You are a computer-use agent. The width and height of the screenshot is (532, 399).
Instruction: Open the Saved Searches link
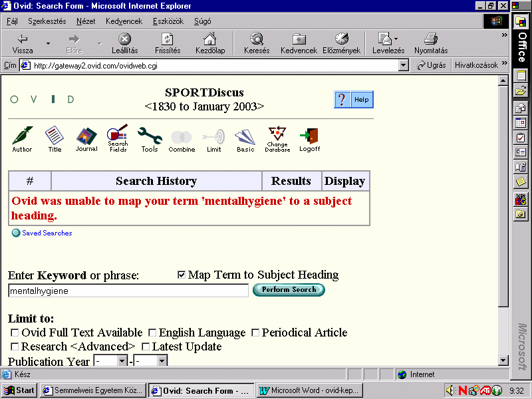click(x=47, y=233)
